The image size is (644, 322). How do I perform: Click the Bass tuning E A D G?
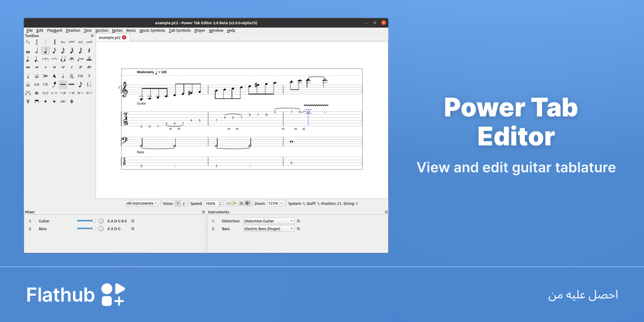[114, 229]
